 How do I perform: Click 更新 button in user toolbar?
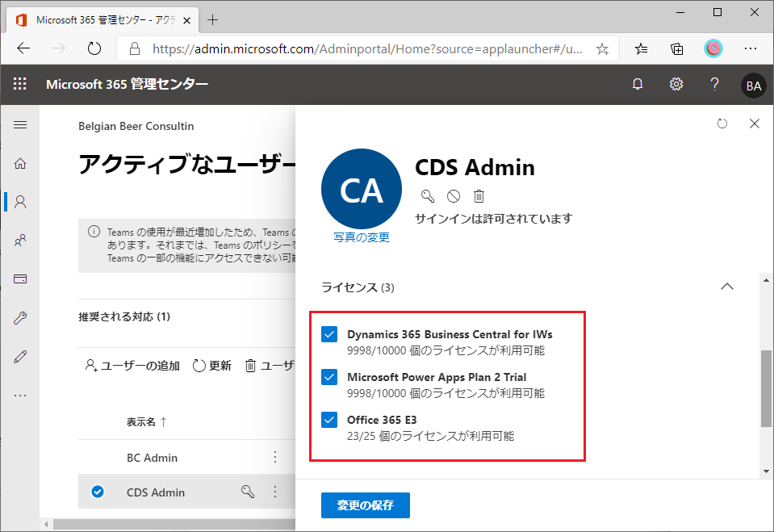coord(212,366)
